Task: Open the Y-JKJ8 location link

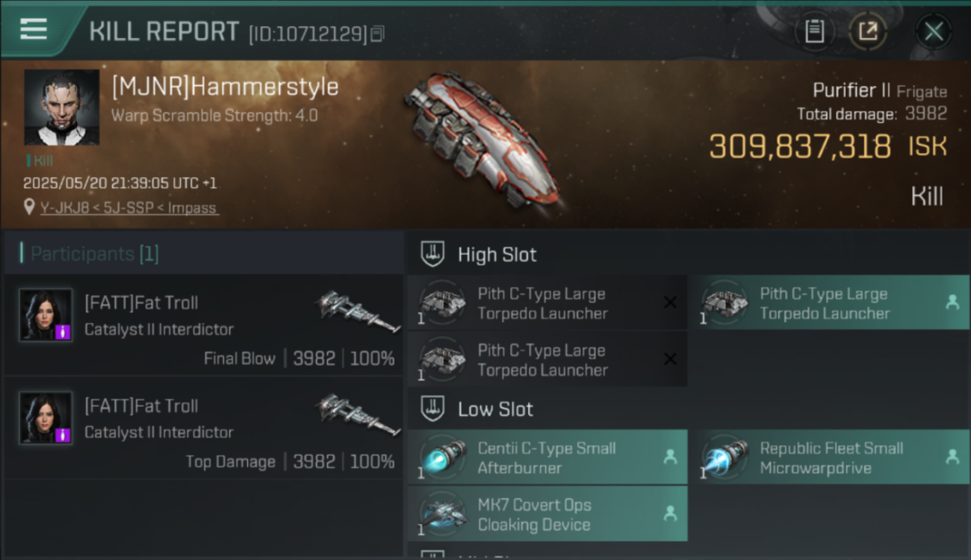Action: click(x=129, y=208)
